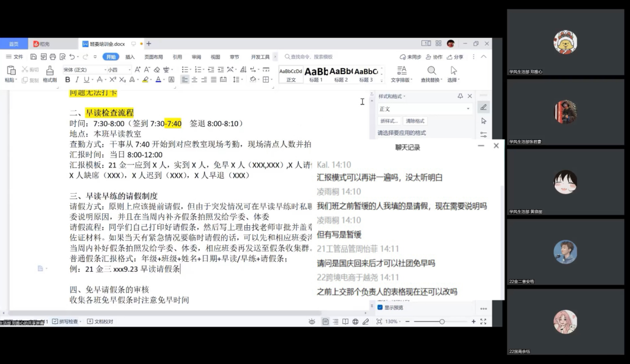The width and height of the screenshot is (630, 364).
Task: Select the AaBb 标题1 style thumbnail
Action: coord(316,74)
